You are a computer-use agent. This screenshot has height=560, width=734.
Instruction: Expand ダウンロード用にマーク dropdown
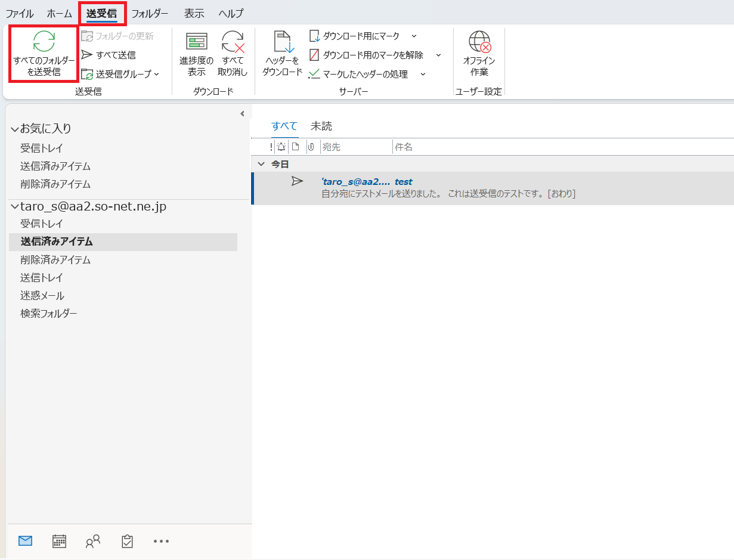click(x=414, y=36)
